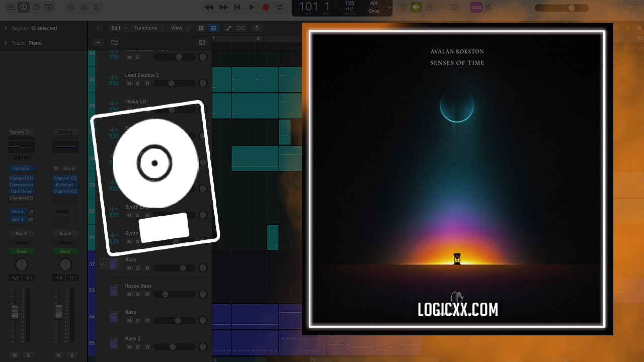Viewport: 644px width, 362px height.
Task: Mute the Lead Exodus 2 track
Action: point(129,83)
